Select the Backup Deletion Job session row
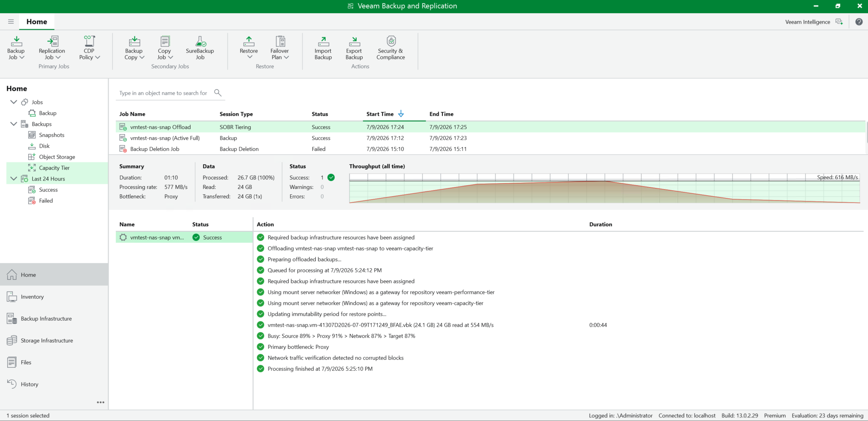 pyautogui.click(x=491, y=149)
